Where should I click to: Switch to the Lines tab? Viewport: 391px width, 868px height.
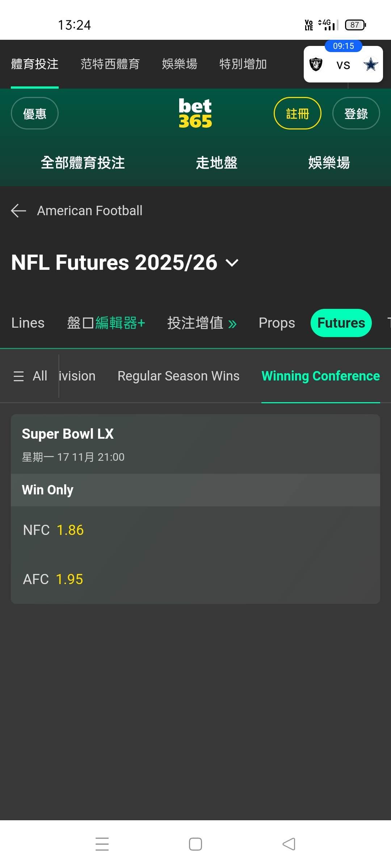point(28,323)
